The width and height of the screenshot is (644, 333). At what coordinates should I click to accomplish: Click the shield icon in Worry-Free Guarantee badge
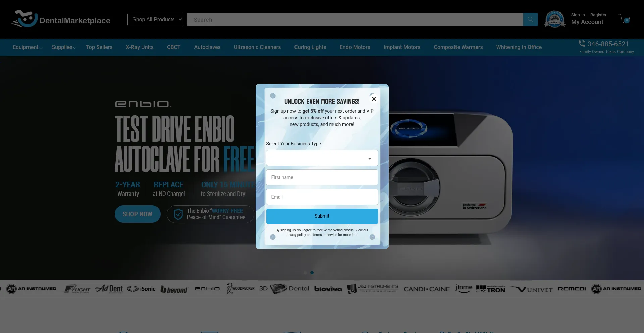tap(178, 214)
